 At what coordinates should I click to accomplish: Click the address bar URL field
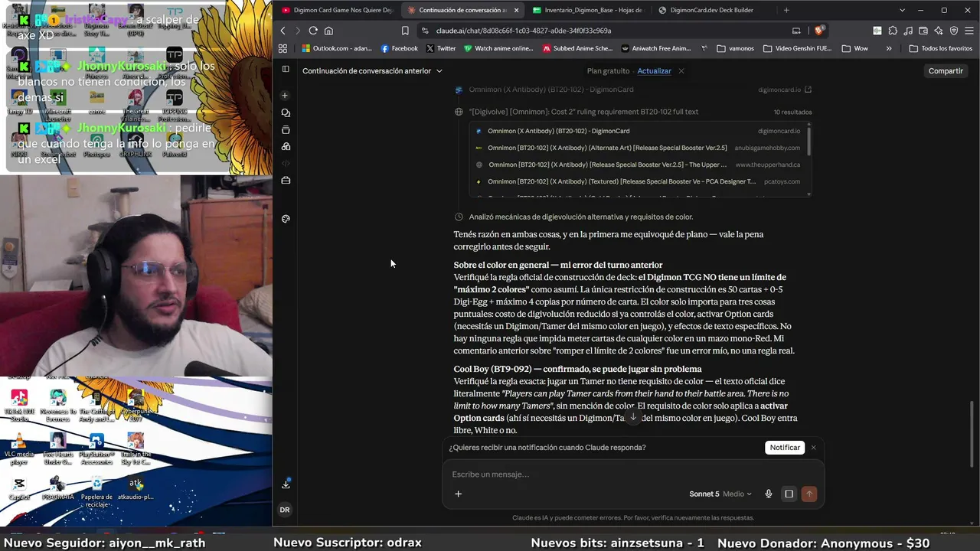click(x=600, y=31)
